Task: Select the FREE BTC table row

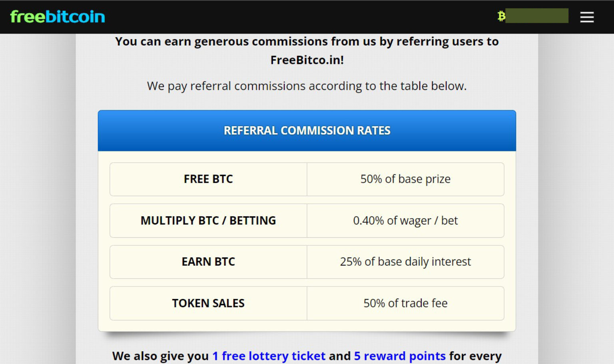Action: tap(208, 179)
